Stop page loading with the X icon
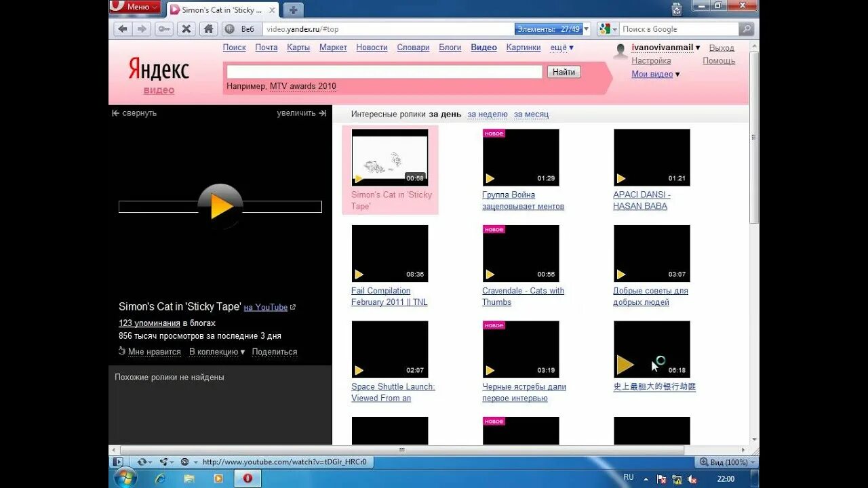 186,29
